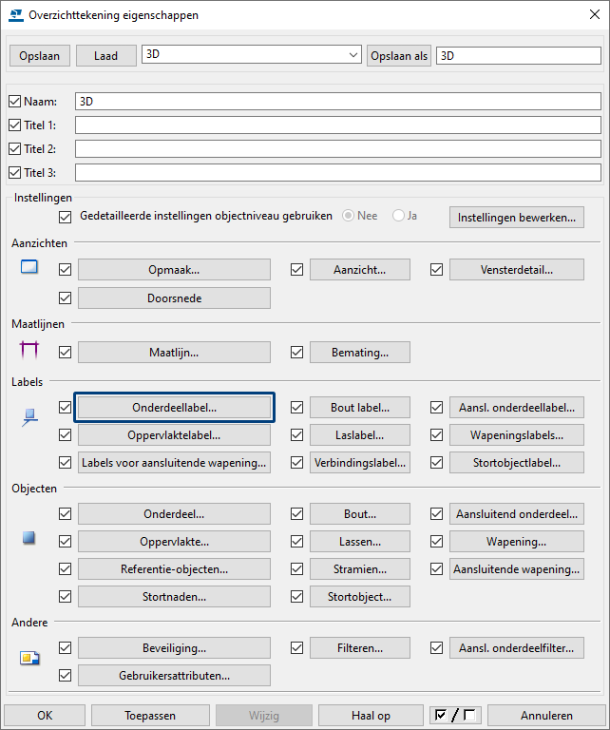Disable the checkbox beside Onderdeellabel
610x730 pixels.
(x=66, y=408)
